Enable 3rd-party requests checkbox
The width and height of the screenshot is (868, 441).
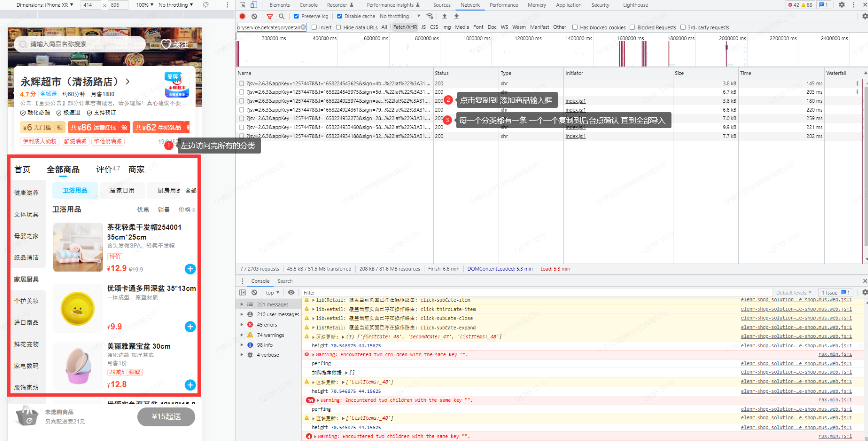click(683, 27)
